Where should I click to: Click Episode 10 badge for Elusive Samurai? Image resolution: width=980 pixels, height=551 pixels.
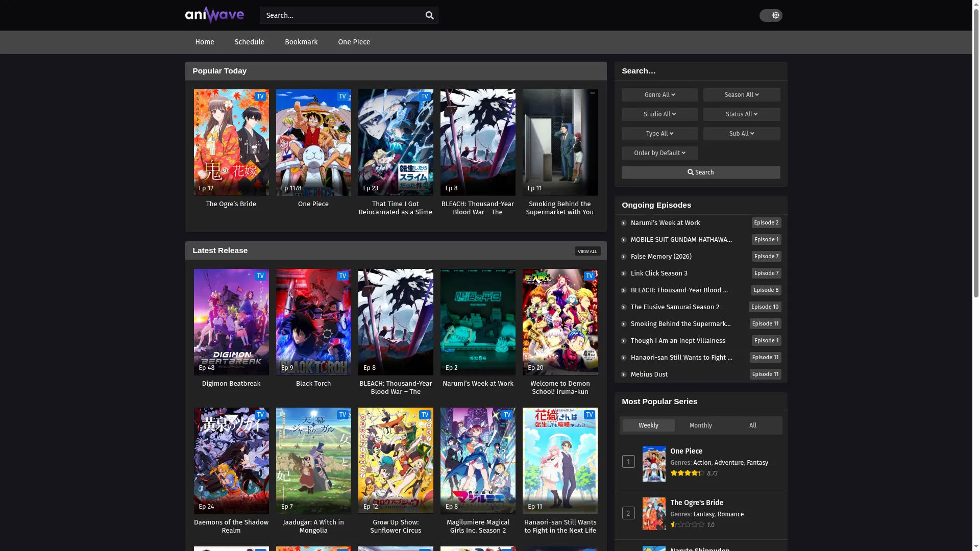pos(765,307)
